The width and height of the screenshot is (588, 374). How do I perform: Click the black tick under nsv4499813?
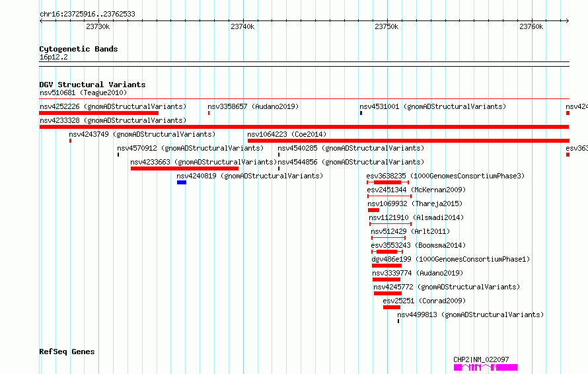(398, 321)
